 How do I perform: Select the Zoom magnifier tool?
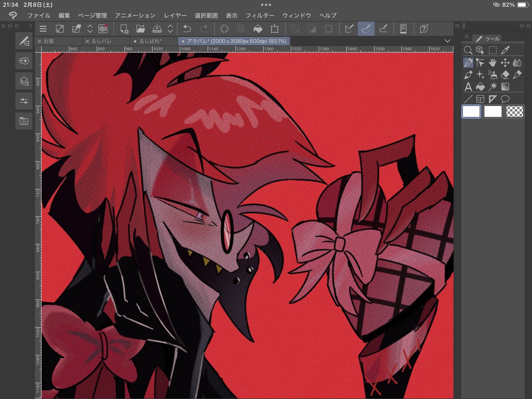[x=468, y=50]
